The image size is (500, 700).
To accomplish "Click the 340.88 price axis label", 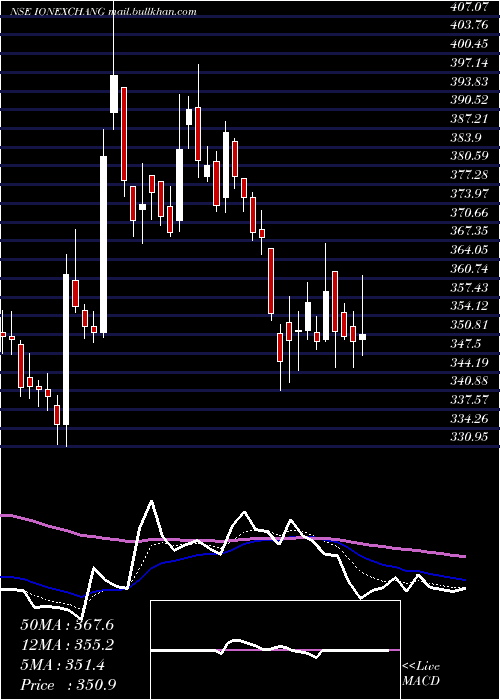I will (x=470, y=381).
